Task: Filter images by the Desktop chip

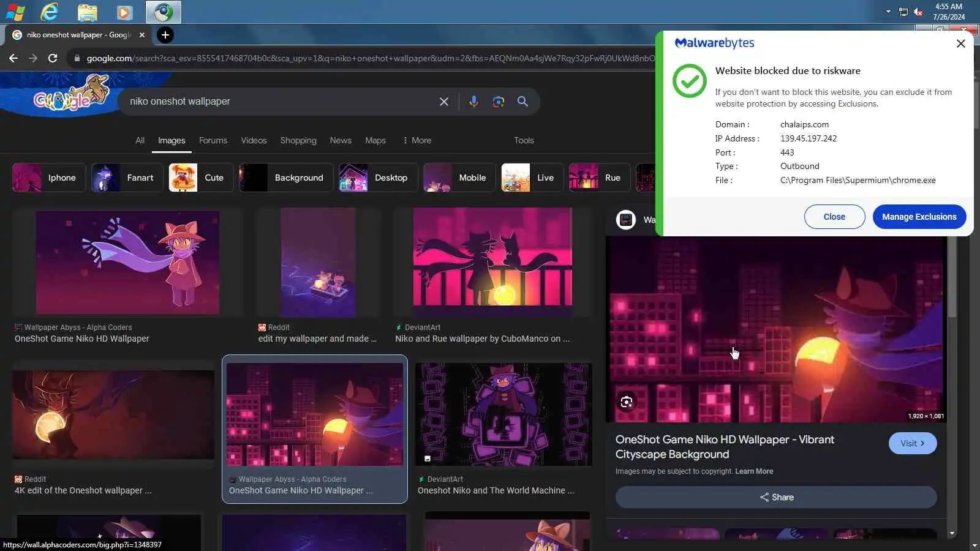Action: point(378,178)
